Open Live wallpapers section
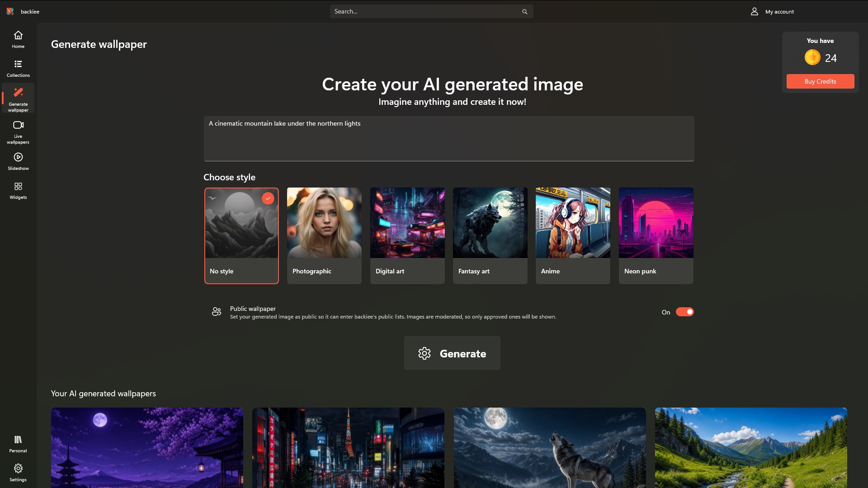Screen dimensions: 868x488 [18, 132]
